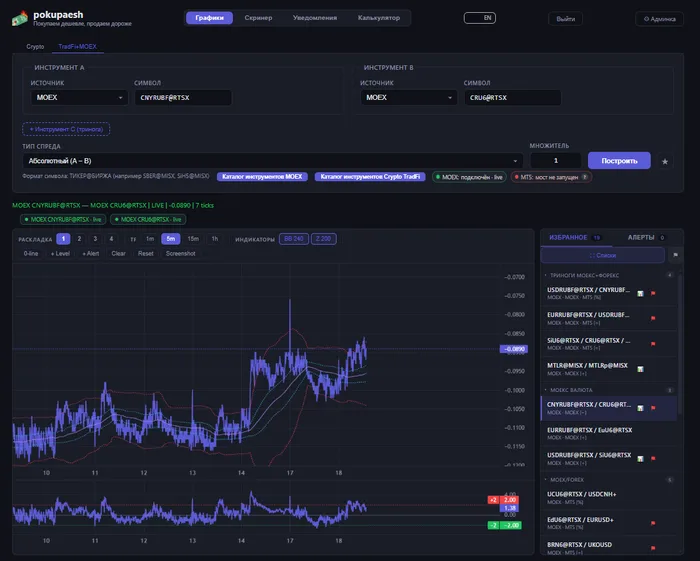Click the Выйти logout button

[565, 19]
